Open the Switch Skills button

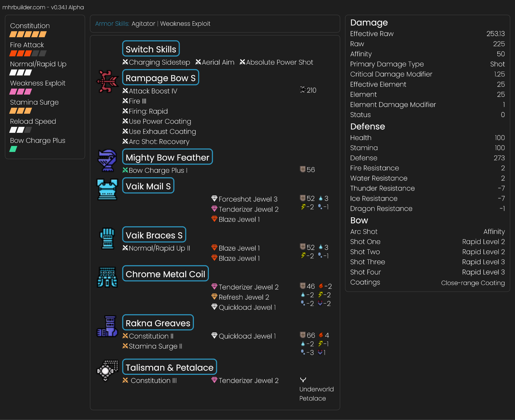pyautogui.click(x=151, y=49)
